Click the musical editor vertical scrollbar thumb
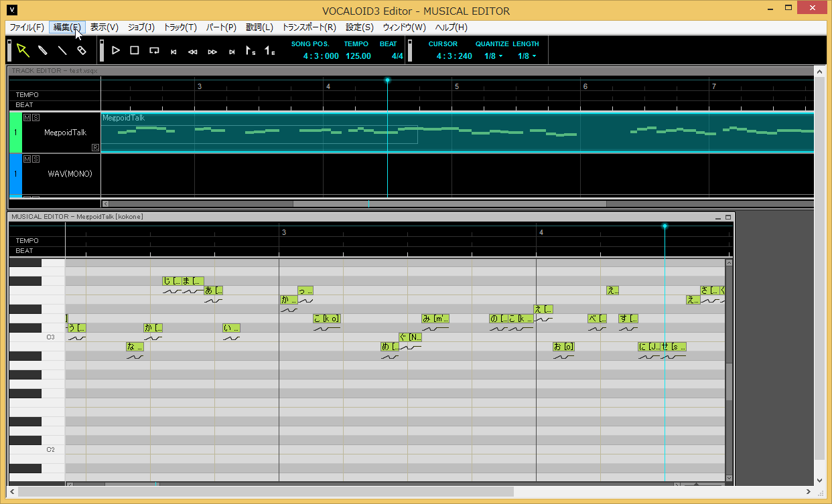This screenshot has height=504, width=832. click(x=730, y=382)
